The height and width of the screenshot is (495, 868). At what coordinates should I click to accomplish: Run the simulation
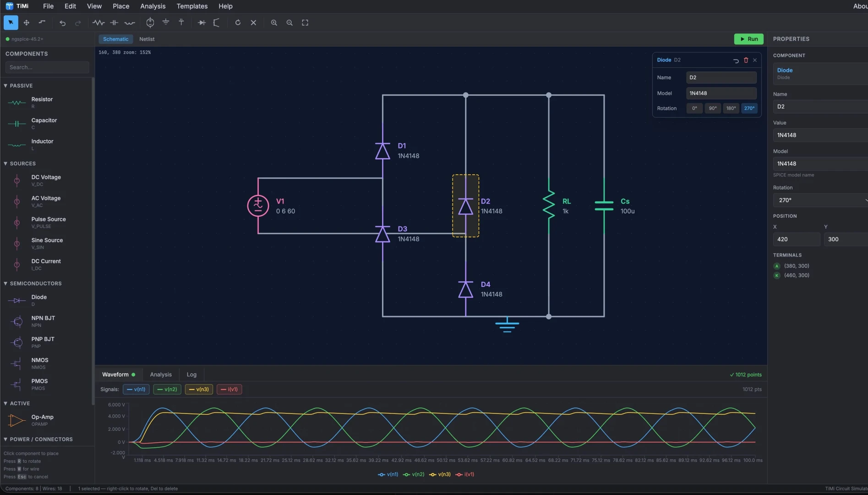(749, 39)
